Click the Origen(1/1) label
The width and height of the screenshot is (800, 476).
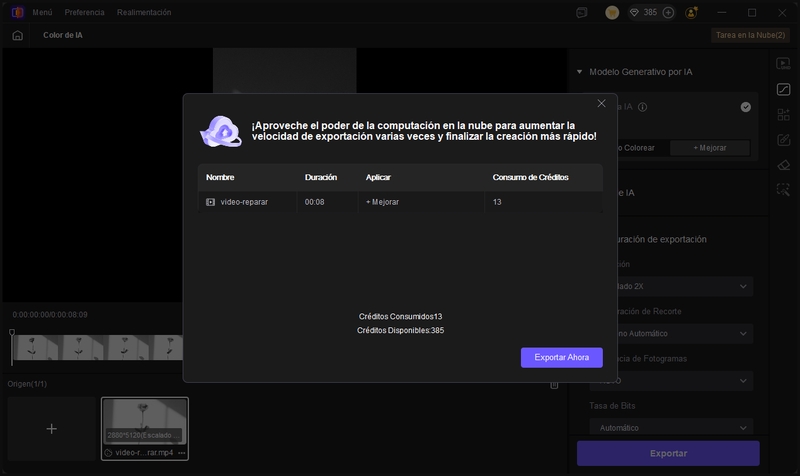(27, 384)
